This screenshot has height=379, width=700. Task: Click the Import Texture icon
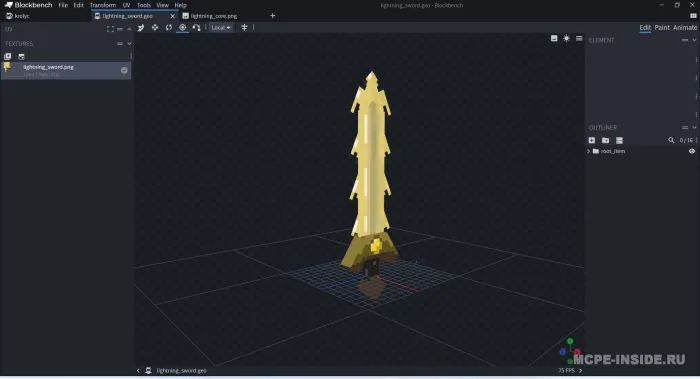[8, 56]
